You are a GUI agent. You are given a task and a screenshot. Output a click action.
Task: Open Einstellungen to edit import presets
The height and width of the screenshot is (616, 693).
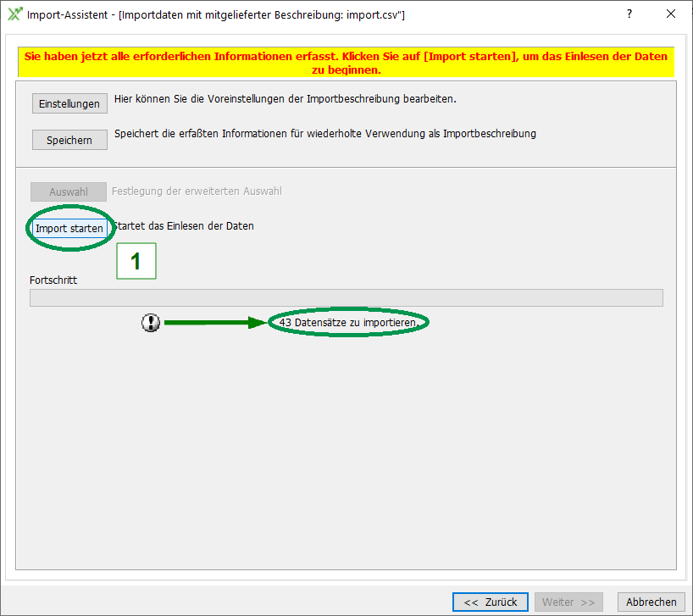69,104
